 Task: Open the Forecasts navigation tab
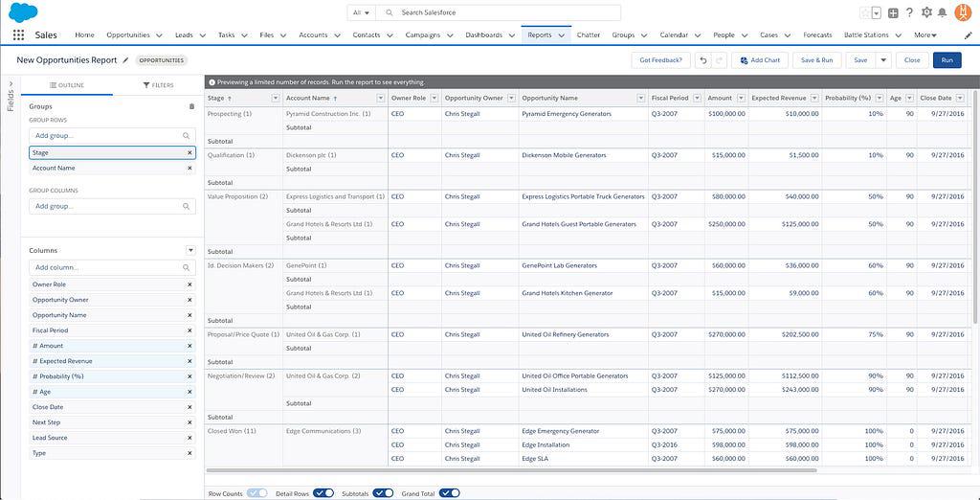click(x=817, y=35)
